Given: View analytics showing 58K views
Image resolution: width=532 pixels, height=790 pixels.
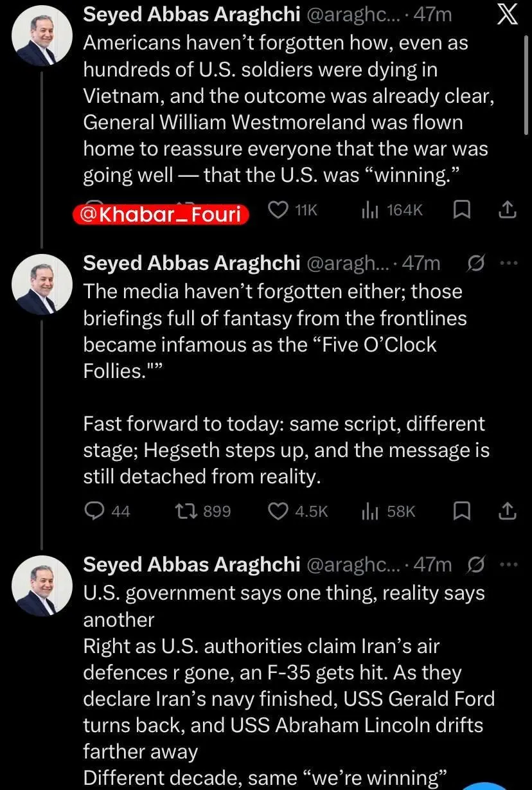Looking at the screenshot, I should [x=389, y=511].
